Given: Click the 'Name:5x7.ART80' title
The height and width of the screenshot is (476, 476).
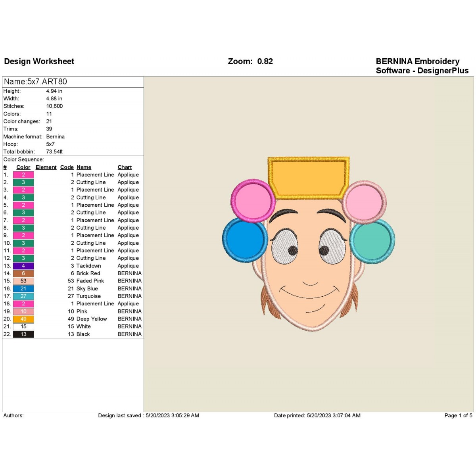Looking at the screenshot, I should pyautogui.click(x=35, y=82).
